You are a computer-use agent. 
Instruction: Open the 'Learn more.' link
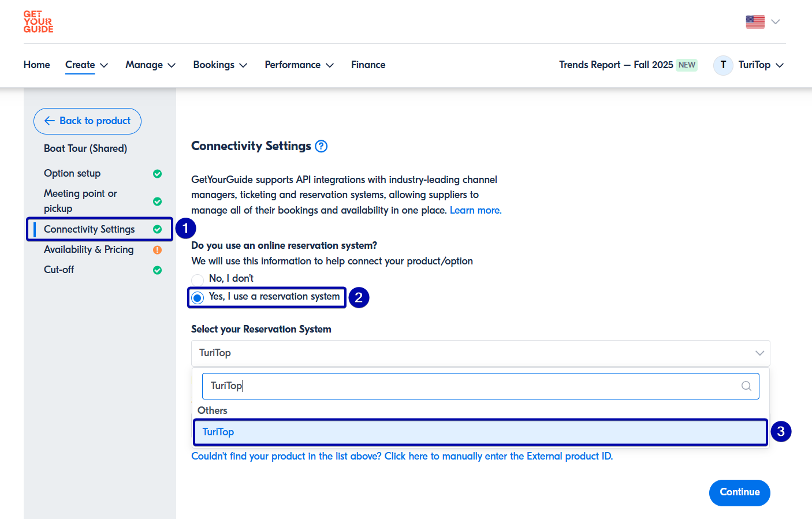[x=475, y=211]
